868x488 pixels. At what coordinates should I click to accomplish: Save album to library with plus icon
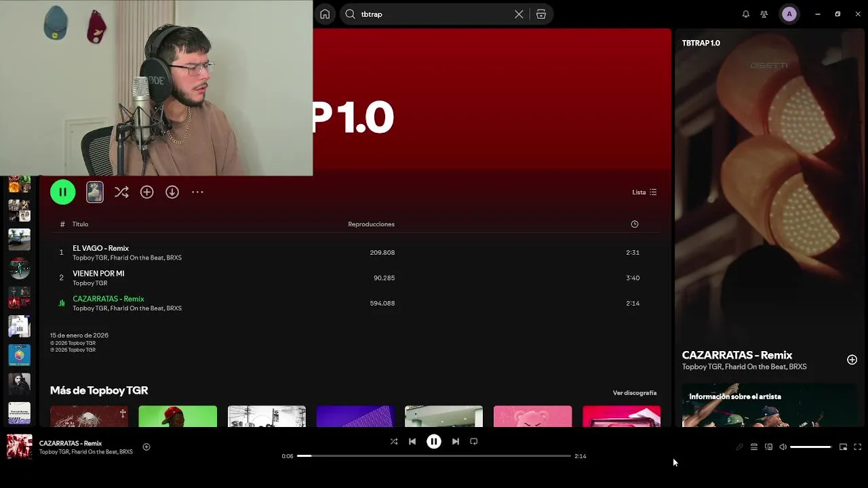146,192
